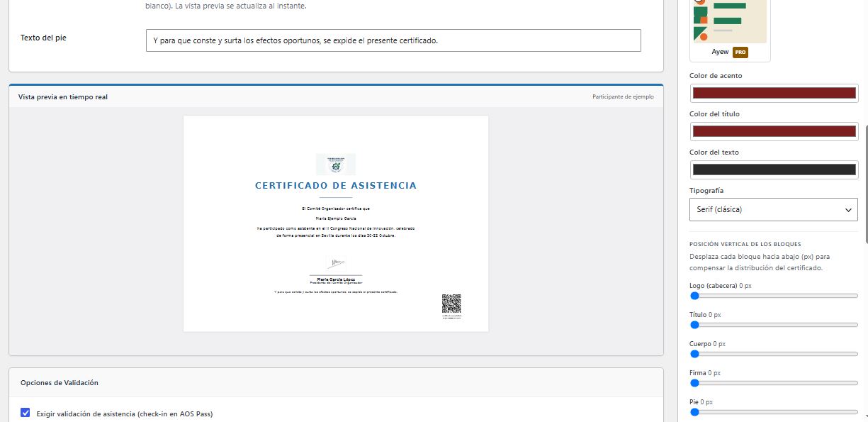Open the Color de acento swatch

(774, 93)
